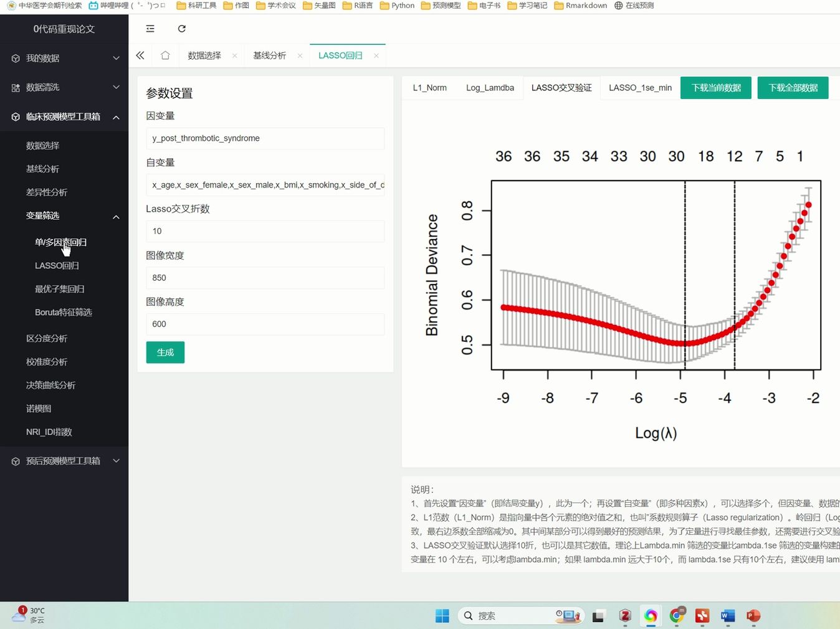Expand the 我的数据 menu chevron
840x629 pixels.
click(x=116, y=58)
